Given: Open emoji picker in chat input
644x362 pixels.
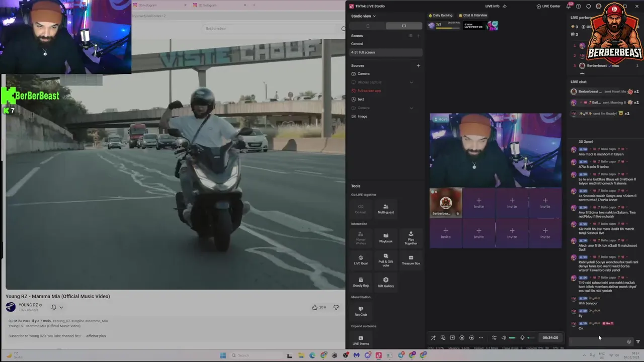Looking at the screenshot, I should (629, 342).
